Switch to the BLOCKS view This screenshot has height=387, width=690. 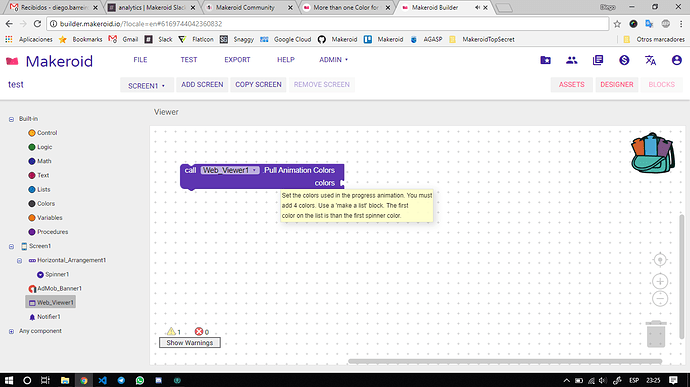tap(661, 85)
